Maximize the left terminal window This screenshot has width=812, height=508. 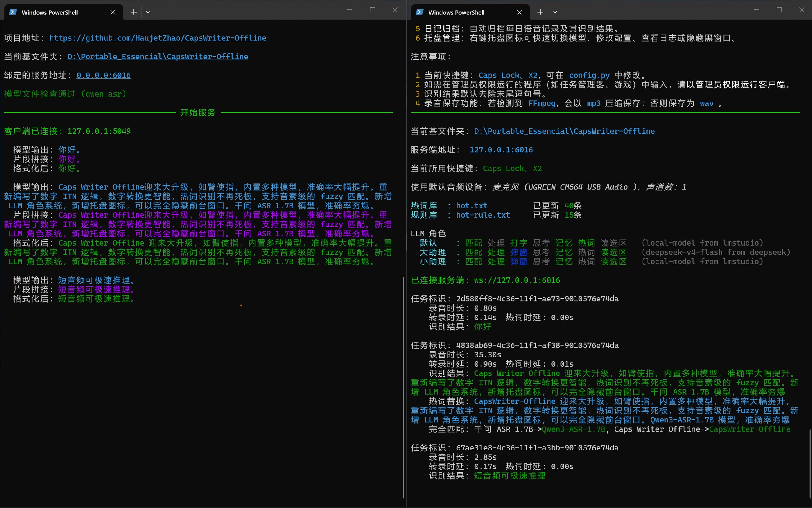372,10
